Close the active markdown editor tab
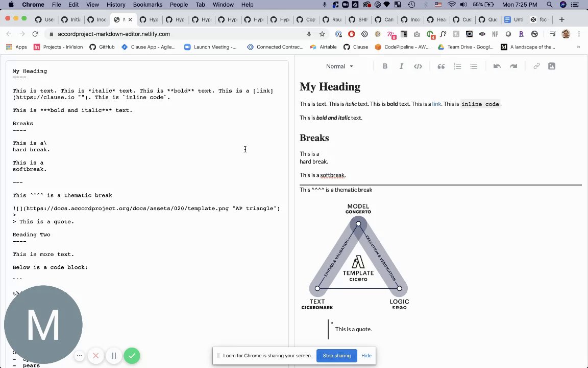This screenshot has height=368, width=588. point(130,19)
